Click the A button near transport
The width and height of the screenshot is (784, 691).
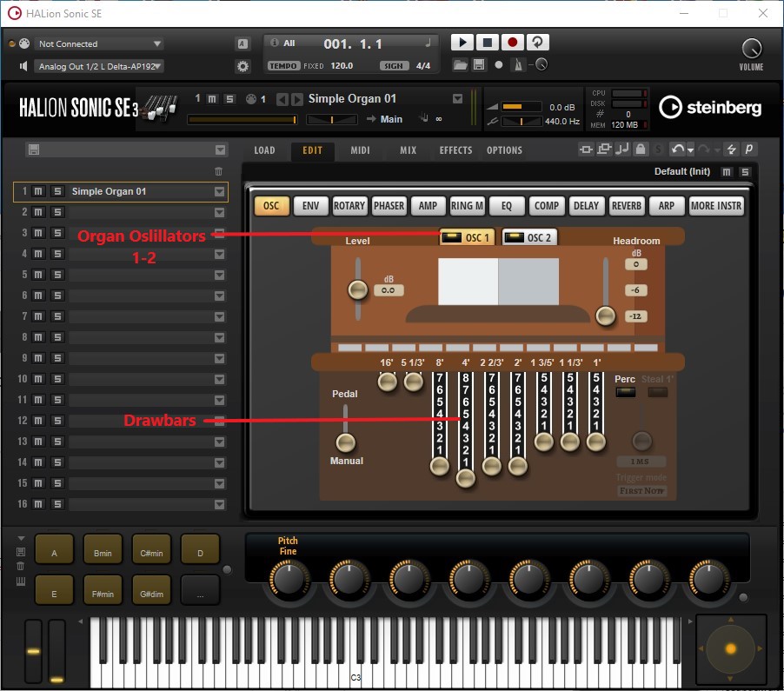click(x=243, y=43)
